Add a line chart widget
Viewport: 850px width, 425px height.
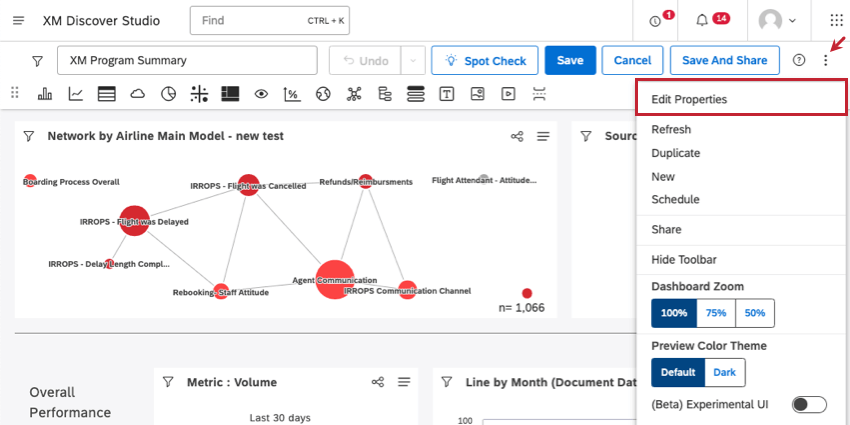tap(75, 94)
